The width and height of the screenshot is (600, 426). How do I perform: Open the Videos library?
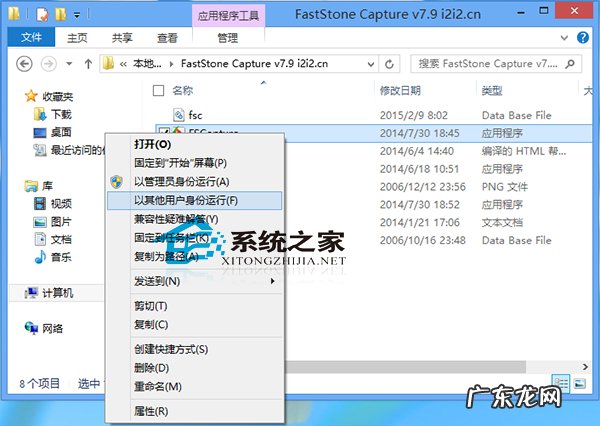click(x=53, y=204)
